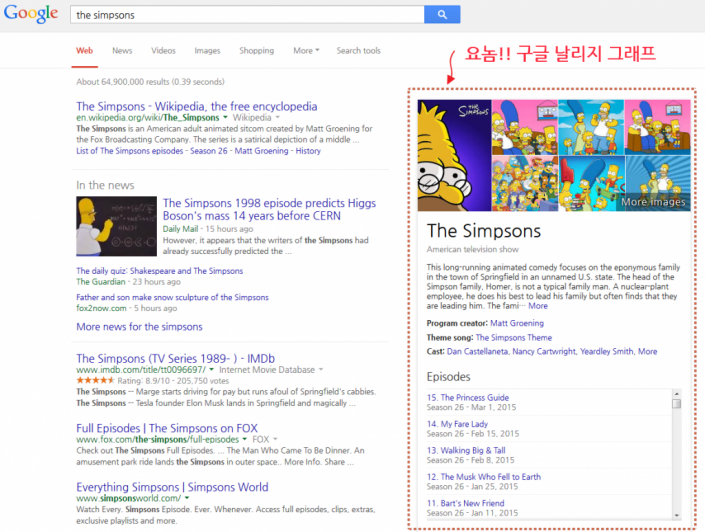This screenshot has height=532, width=705.
Task: Select the Web tab
Action: click(x=85, y=50)
